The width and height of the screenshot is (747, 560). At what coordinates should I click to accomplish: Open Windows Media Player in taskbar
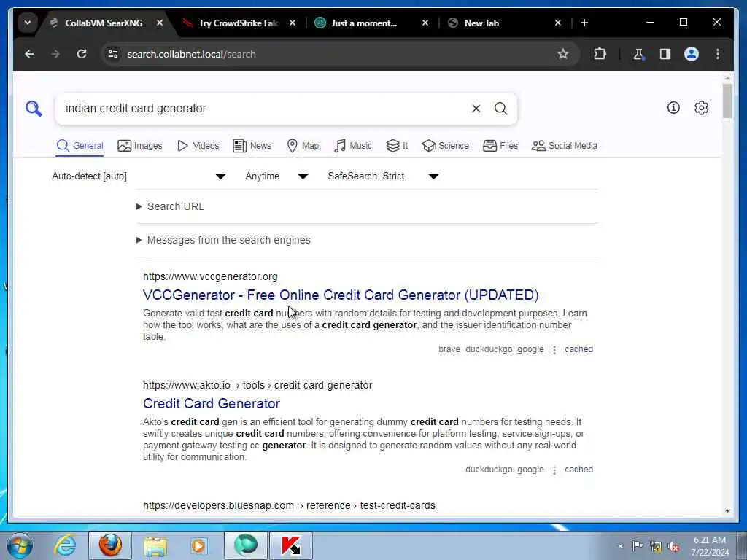coord(199,545)
